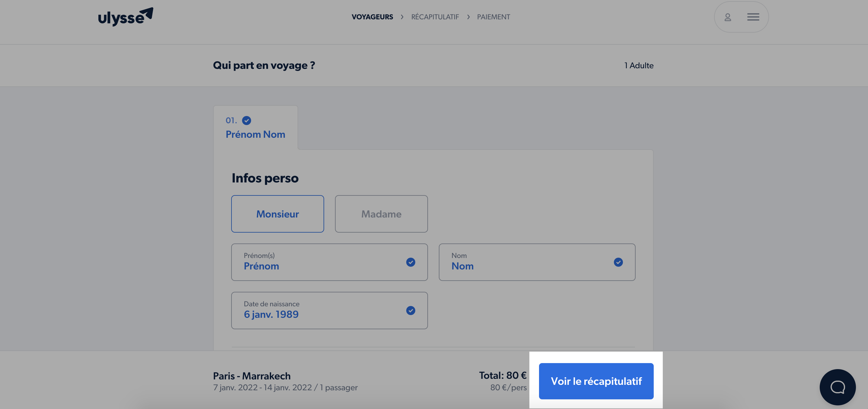Open the user account icon
The width and height of the screenshot is (868, 409).
(x=728, y=17)
